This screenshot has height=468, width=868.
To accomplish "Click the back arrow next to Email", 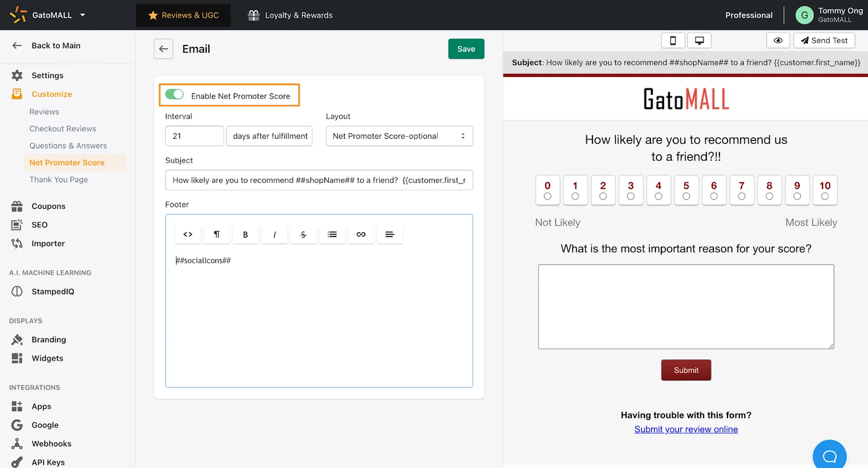I will pos(163,49).
